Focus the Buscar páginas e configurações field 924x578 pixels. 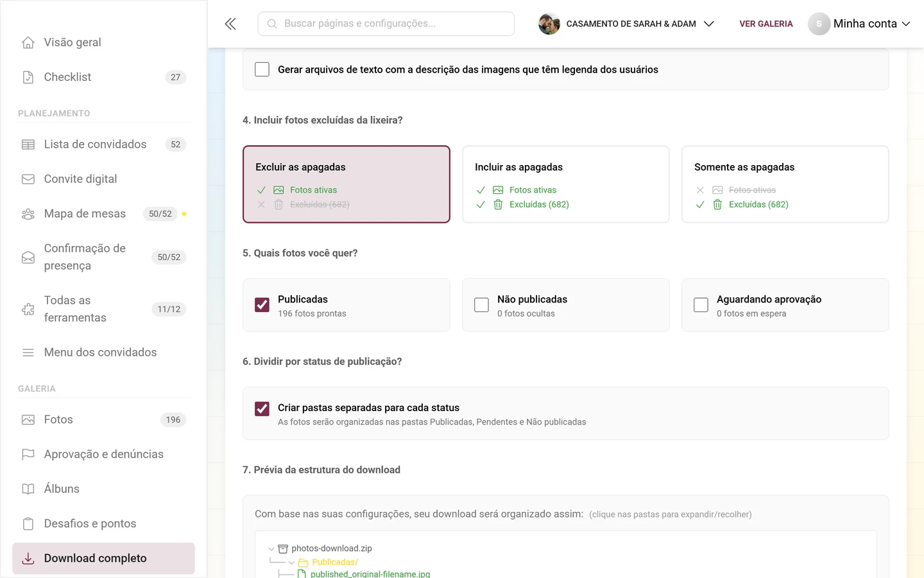click(386, 24)
